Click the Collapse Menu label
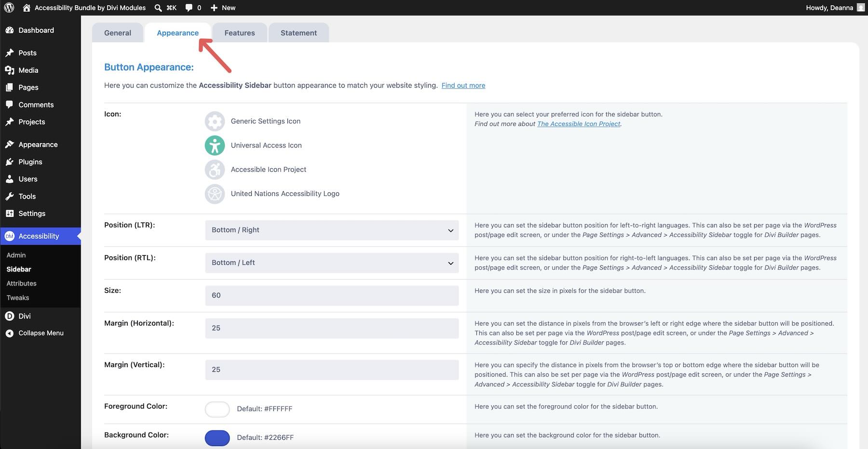Viewport: 868px width, 449px height. (41, 333)
